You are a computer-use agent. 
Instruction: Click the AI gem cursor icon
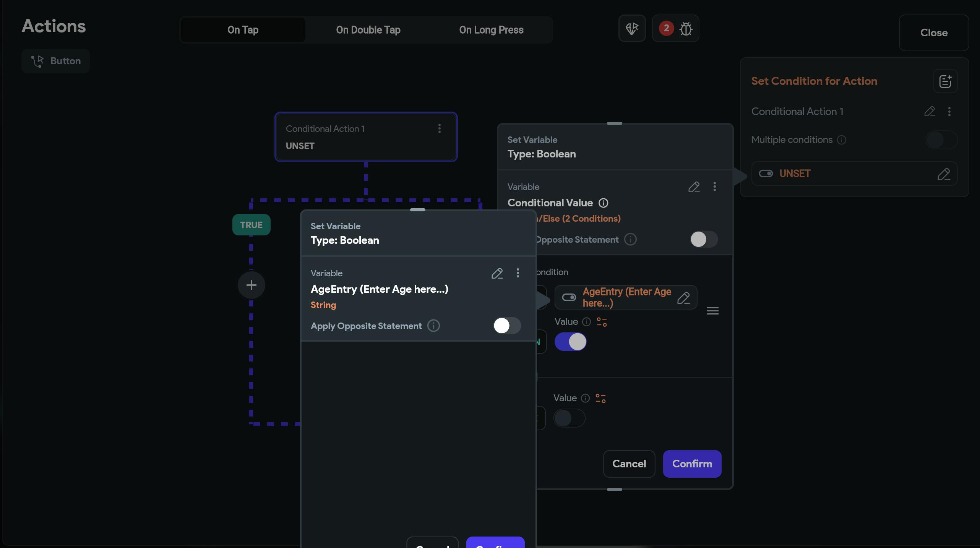(632, 29)
